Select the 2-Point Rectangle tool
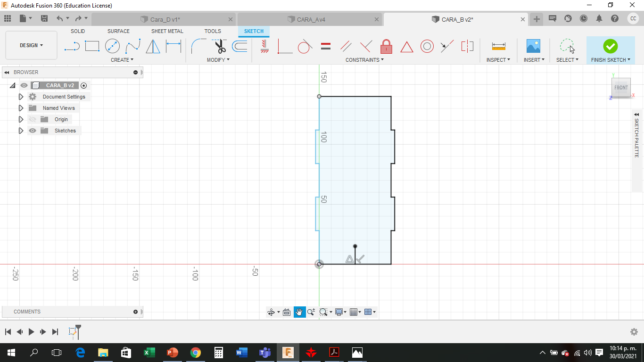Viewport: 644px width, 362px height. (92, 46)
